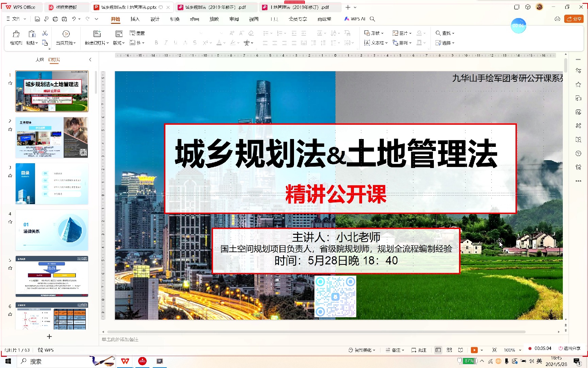The width and height of the screenshot is (588, 368).
Task: Switch to the Outline (大纲) panel tab
Action: [x=40, y=60]
